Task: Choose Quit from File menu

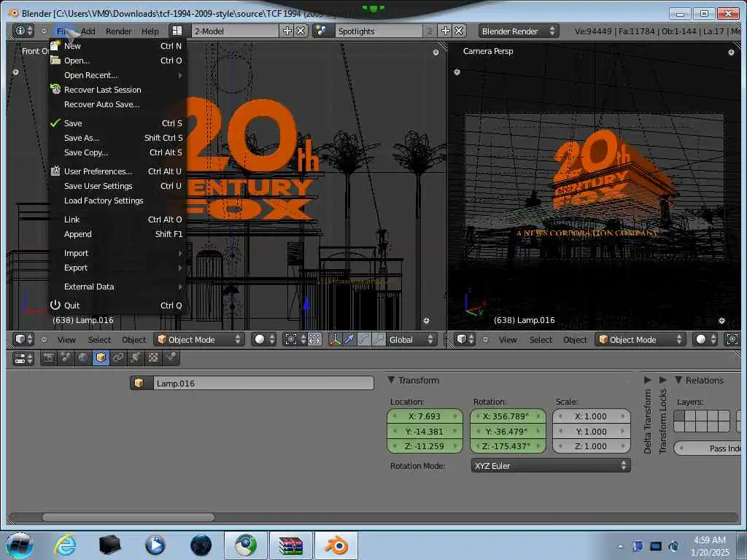Action: click(117, 306)
